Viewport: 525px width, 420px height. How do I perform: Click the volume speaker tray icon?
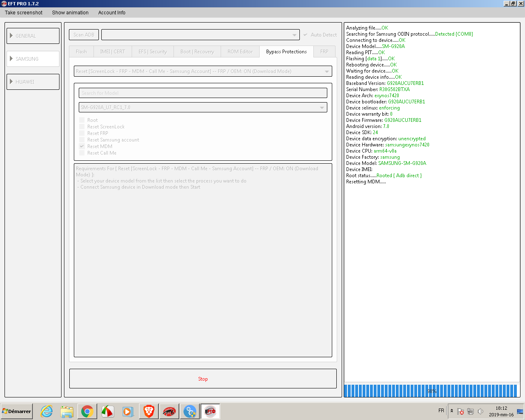pos(480,411)
